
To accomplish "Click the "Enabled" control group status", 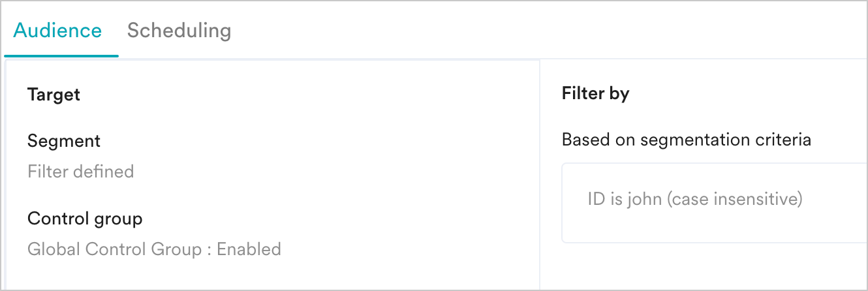I will (249, 249).
